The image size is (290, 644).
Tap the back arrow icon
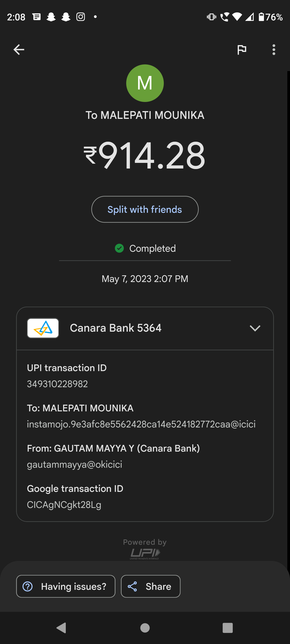pyautogui.click(x=19, y=50)
